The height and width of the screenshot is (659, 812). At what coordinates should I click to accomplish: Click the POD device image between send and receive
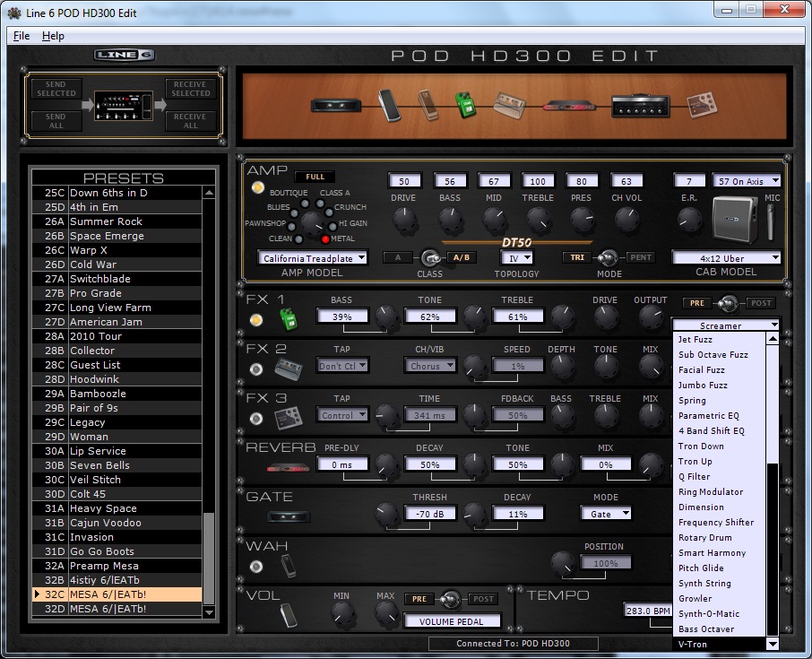[124, 106]
